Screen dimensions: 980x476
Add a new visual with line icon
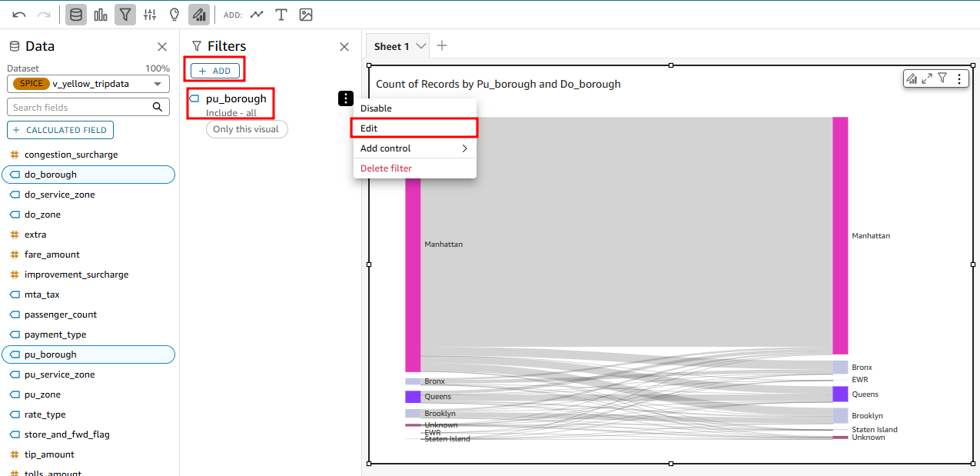[257, 15]
